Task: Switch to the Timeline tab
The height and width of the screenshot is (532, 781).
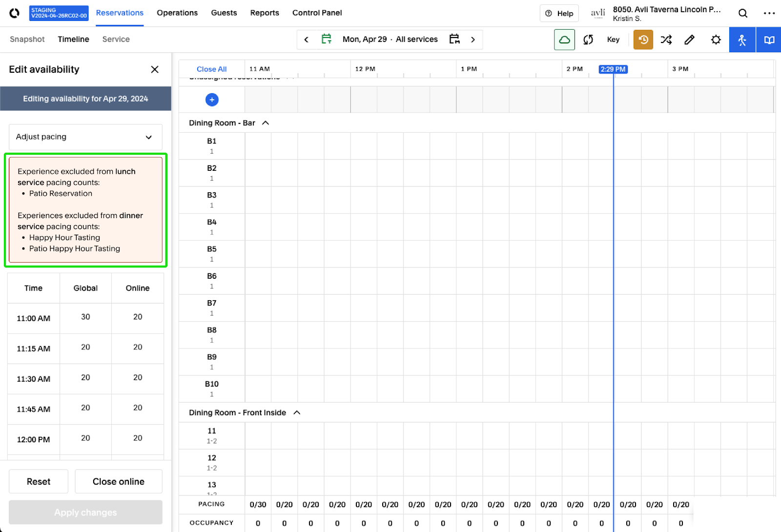Action: pos(73,39)
